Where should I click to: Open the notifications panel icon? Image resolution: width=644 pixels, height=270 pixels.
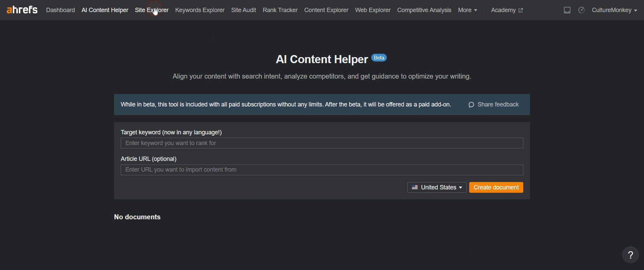tap(567, 10)
